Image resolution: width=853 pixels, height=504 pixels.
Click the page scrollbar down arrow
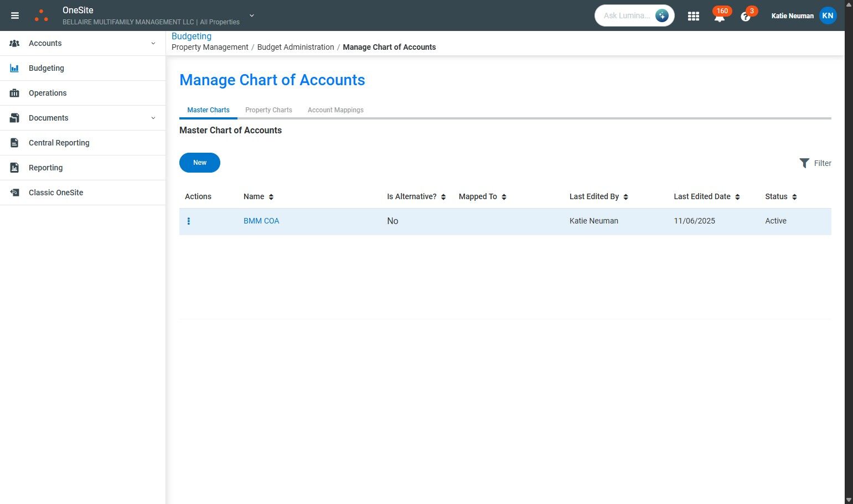849,500
